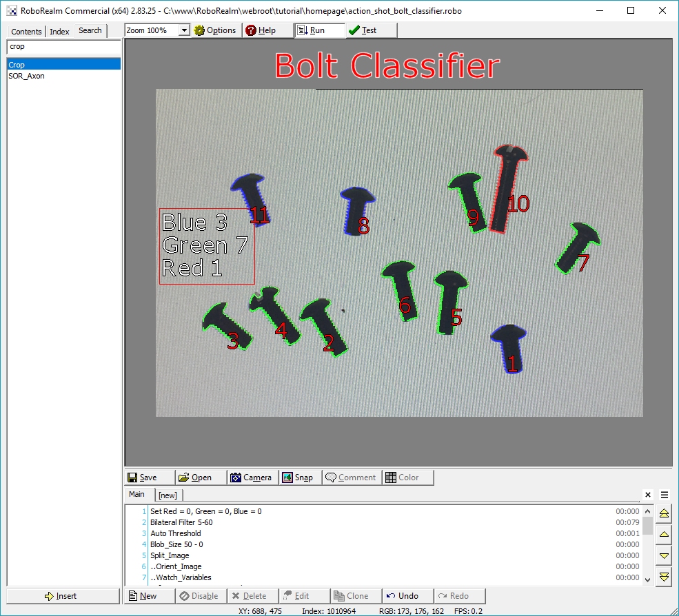This screenshot has height=616, width=679.
Task: Switch to the Contents tab
Action: (26, 32)
